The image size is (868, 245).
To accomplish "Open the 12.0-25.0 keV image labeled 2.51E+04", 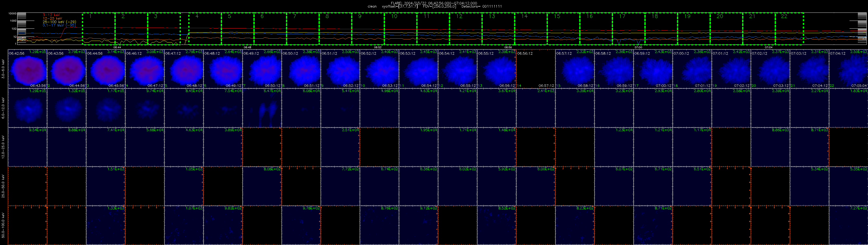I will 340,147.
